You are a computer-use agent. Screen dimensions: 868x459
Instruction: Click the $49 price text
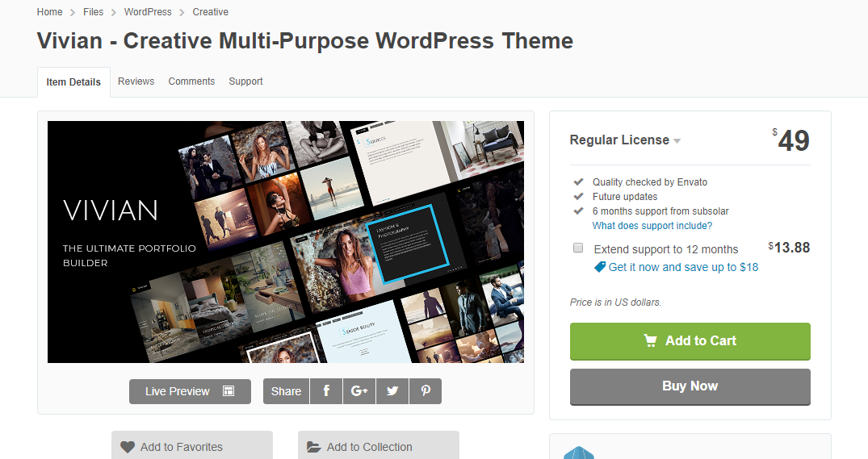click(x=791, y=140)
